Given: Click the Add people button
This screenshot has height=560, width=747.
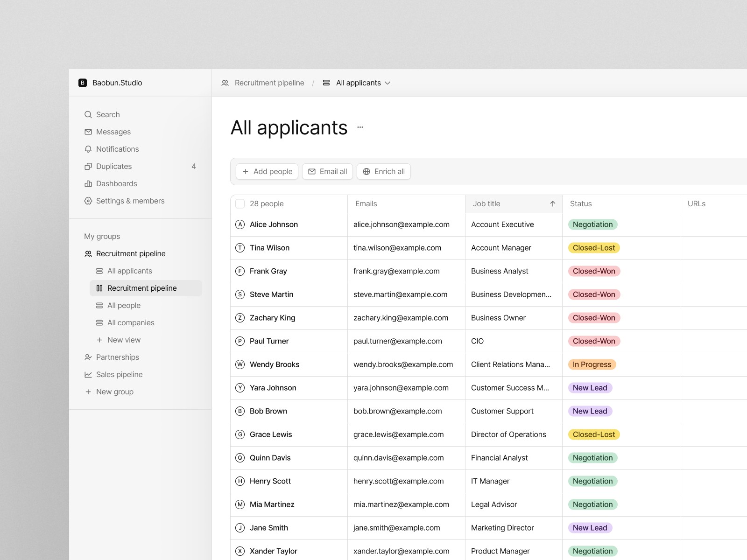Looking at the screenshot, I should pos(267,171).
